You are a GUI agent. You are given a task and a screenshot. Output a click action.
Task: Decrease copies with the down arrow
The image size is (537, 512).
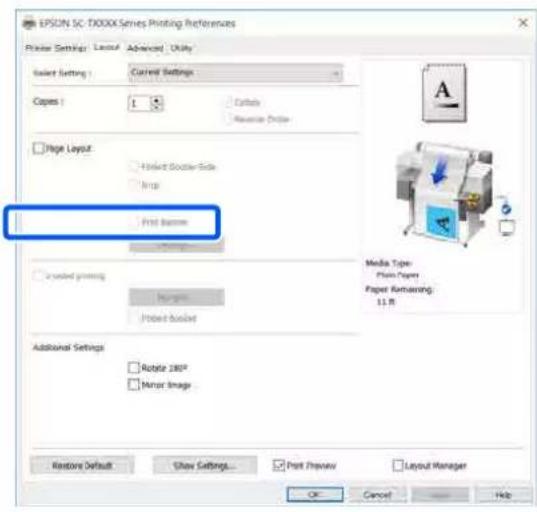(x=157, y=108)
